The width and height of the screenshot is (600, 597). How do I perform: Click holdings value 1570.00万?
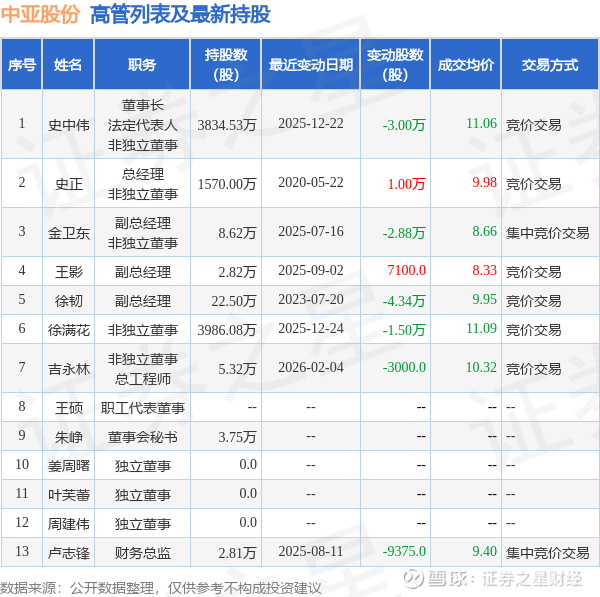227,184
